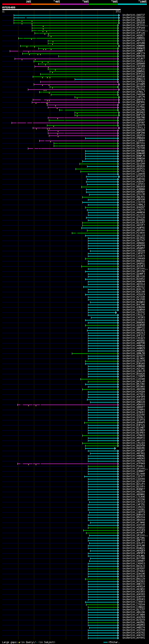Open hit UniRef100_A7P1K8
149x644 pixels.
tap(133, 28)
